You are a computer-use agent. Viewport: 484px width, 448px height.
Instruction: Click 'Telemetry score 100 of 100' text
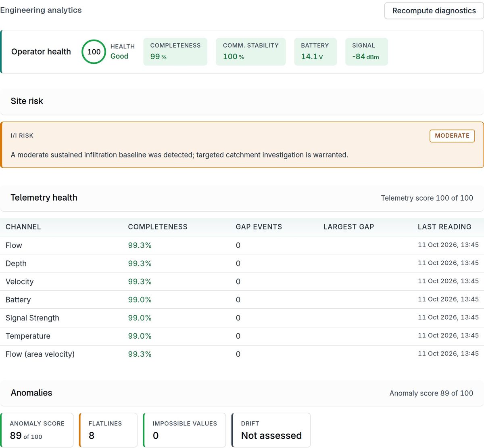[427, 198]
